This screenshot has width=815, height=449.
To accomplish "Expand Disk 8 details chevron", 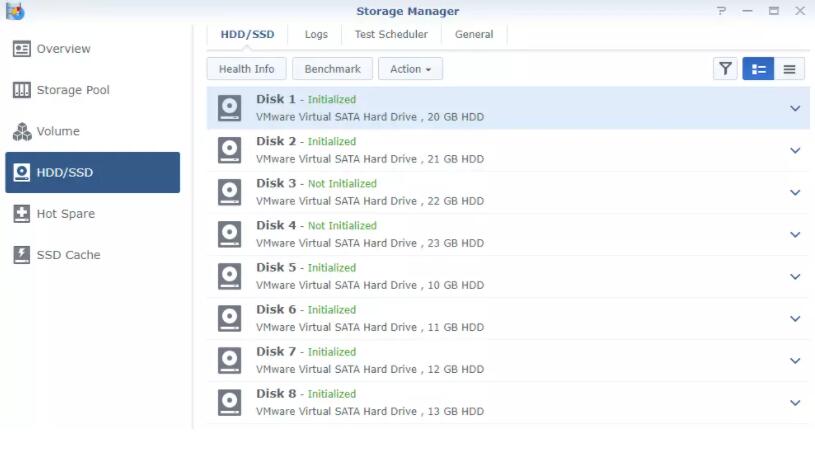I will (x=795, y=403).
